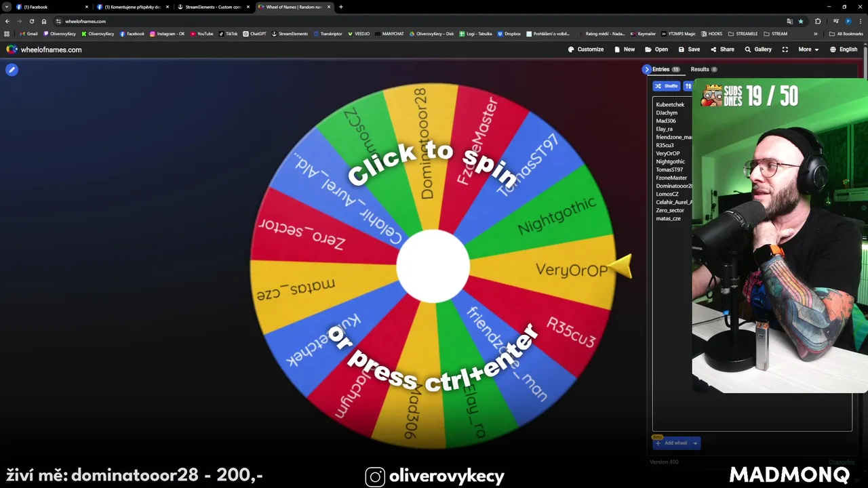Switch to the Komentujeme příspěvky tab
This screenshot has width=868, height=488.
[x=132, y=7]
